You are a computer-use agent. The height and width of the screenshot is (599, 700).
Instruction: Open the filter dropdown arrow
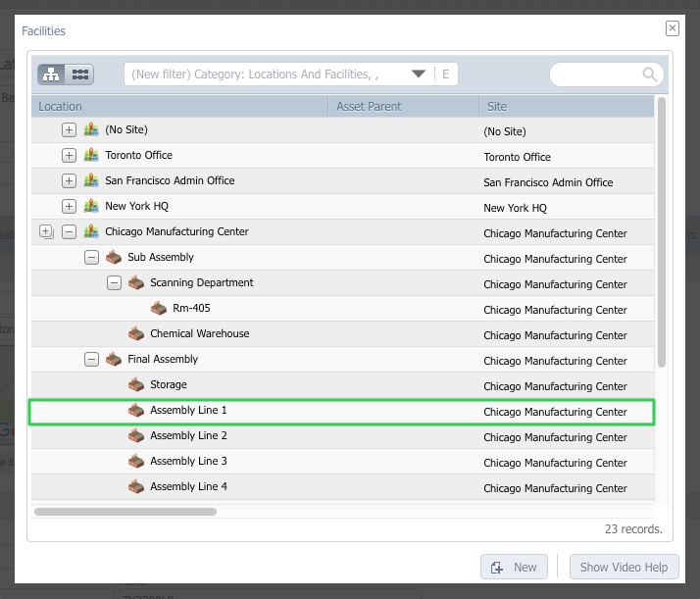[x=419, y=75]
